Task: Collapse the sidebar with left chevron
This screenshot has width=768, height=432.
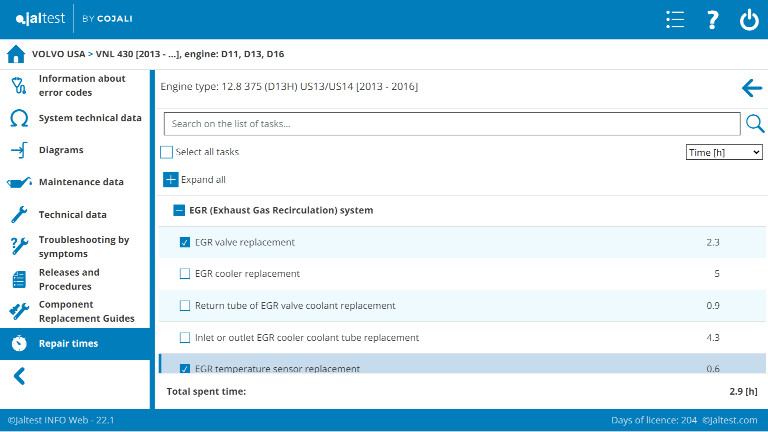Action: [x=19, y=376]
